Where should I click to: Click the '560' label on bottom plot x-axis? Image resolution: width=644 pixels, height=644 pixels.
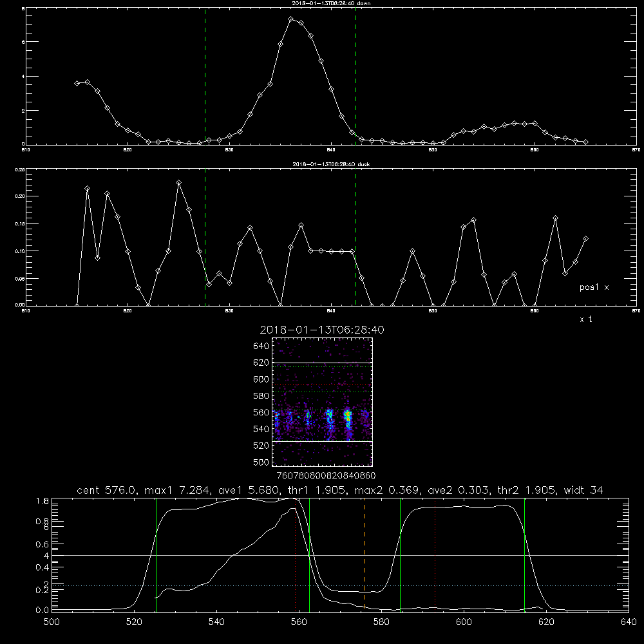coord(299,622)
